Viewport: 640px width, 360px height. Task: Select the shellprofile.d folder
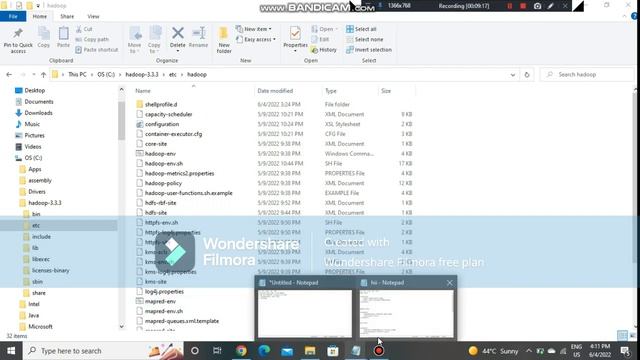pos(161,104)
